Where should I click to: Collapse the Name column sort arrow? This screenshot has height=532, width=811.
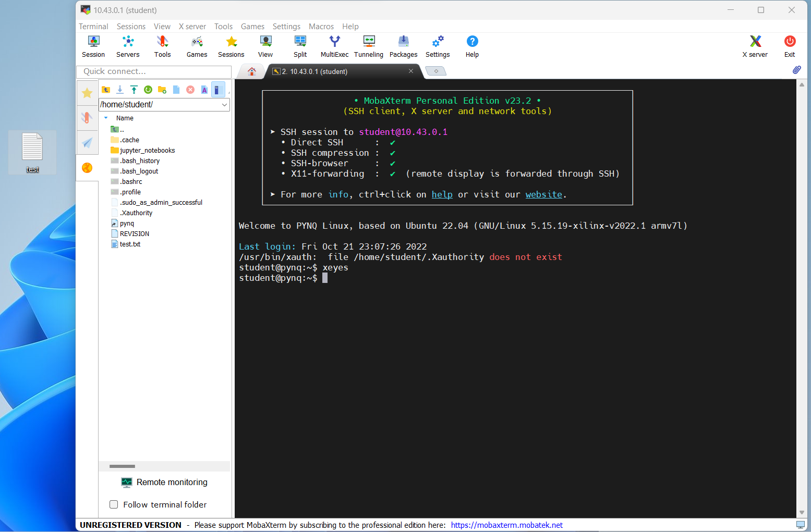tap(106, 118)
